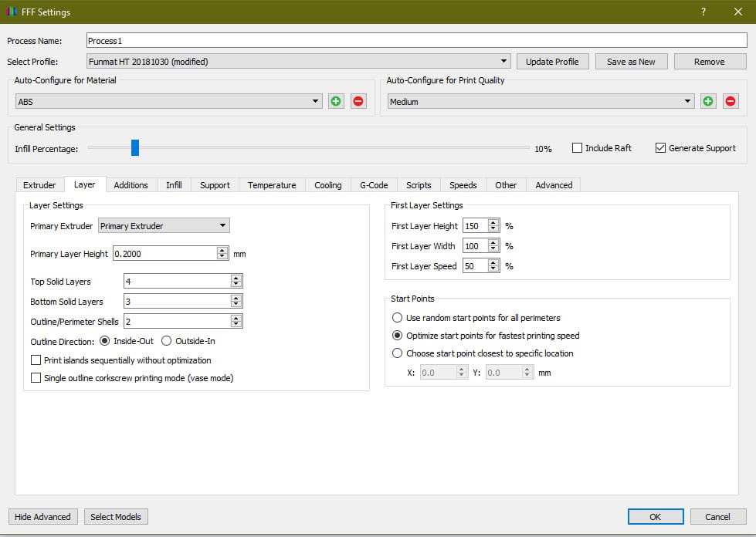
Task: Increase Primary Layer Height with up arrow
Action: 222,250
